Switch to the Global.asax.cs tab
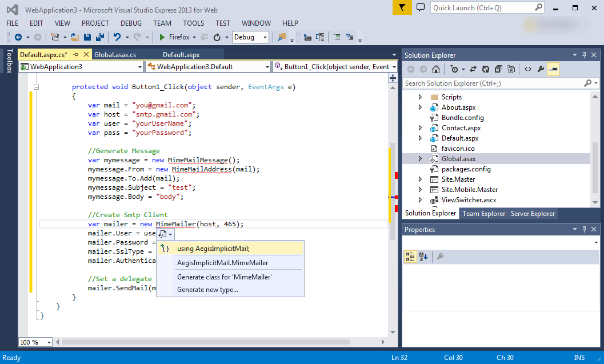This screenshot has width=604, height=364. (115, 55)
